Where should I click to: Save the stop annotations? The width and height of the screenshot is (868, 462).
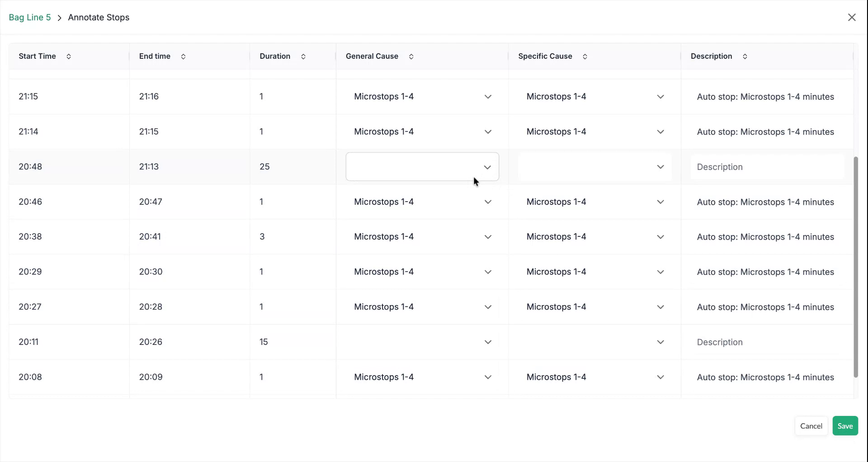click(845, 426)
